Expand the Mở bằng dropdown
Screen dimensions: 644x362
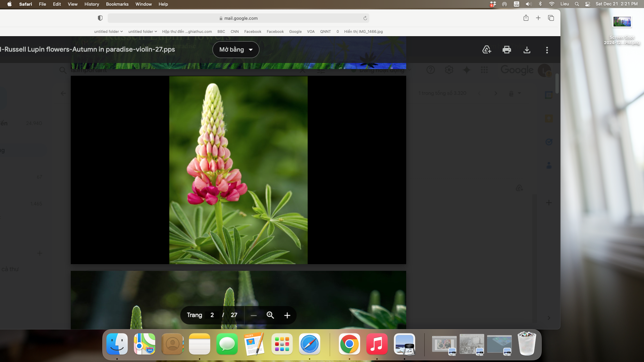pos(236,50)
